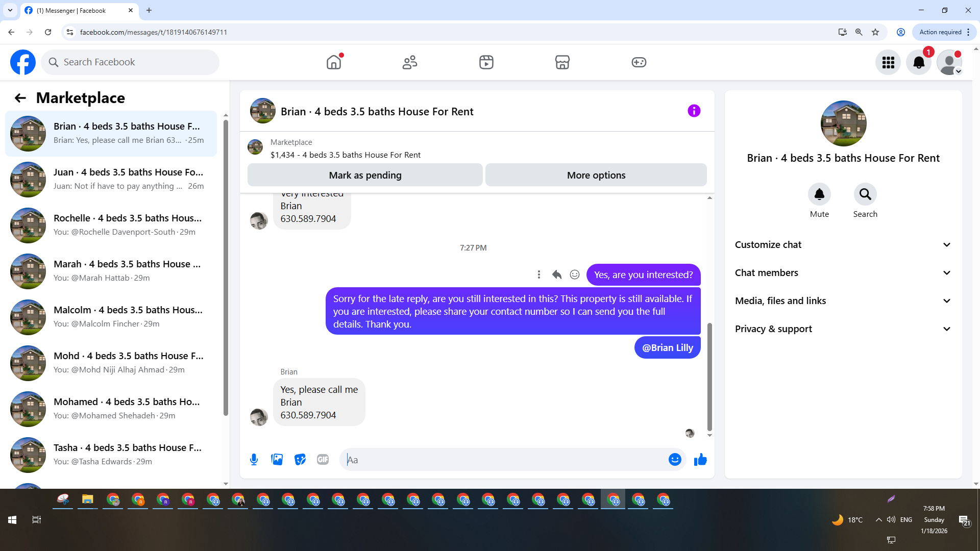Reply to 'Yes, are you interested?' message
This screenshot has height=551, width=980.
(557, 275)
